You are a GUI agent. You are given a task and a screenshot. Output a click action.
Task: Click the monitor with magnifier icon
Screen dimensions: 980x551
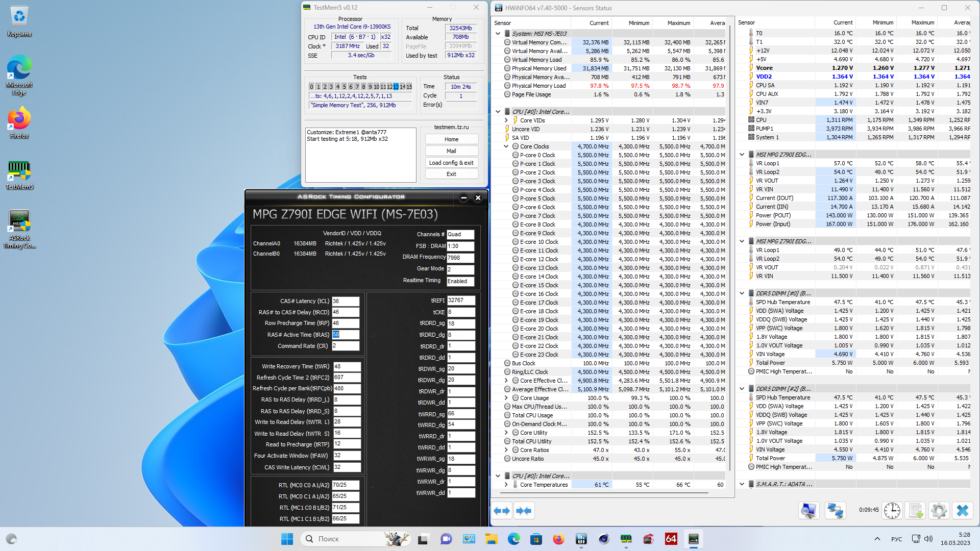(x=809, y=511)
